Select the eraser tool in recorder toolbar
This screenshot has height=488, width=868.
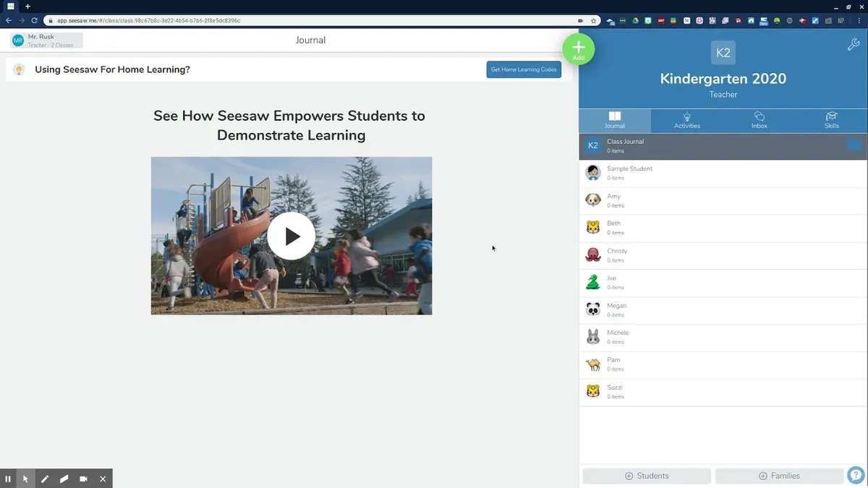click(64, 479)
